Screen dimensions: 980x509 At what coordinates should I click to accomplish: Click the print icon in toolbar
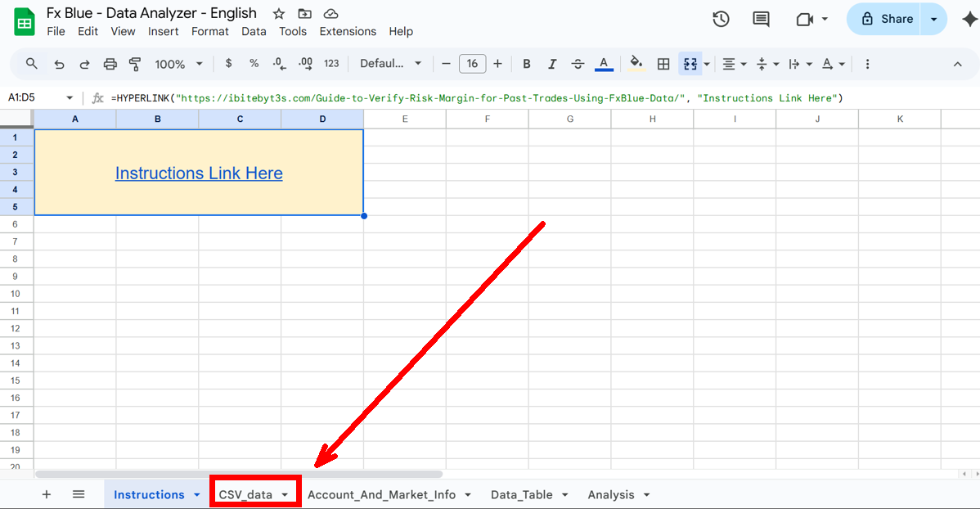point(110,64)
